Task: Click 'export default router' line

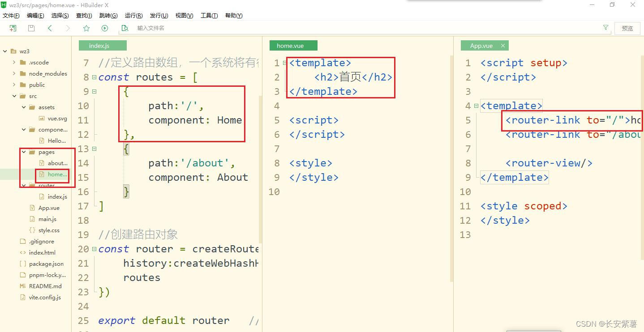Action: [164, 320]
